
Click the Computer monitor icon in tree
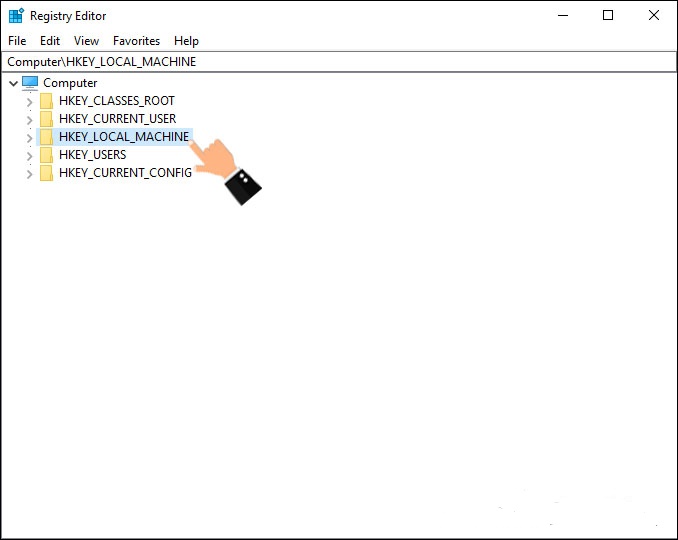30,83
